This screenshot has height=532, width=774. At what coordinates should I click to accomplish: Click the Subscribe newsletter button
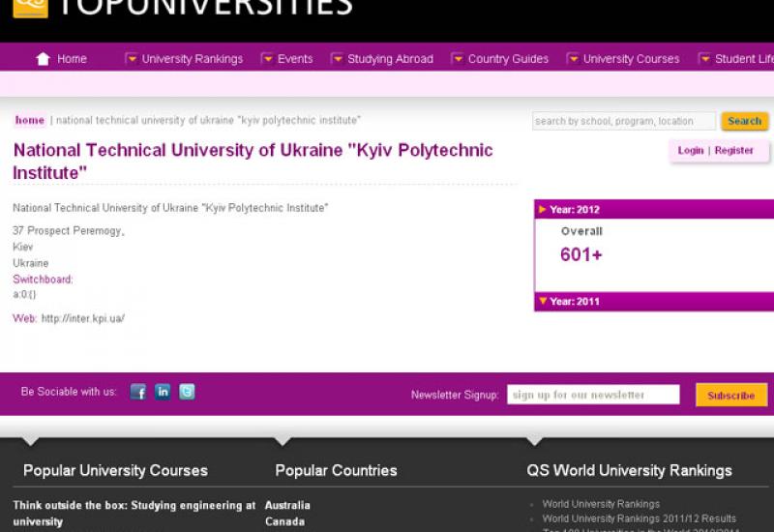coord(731,396)
